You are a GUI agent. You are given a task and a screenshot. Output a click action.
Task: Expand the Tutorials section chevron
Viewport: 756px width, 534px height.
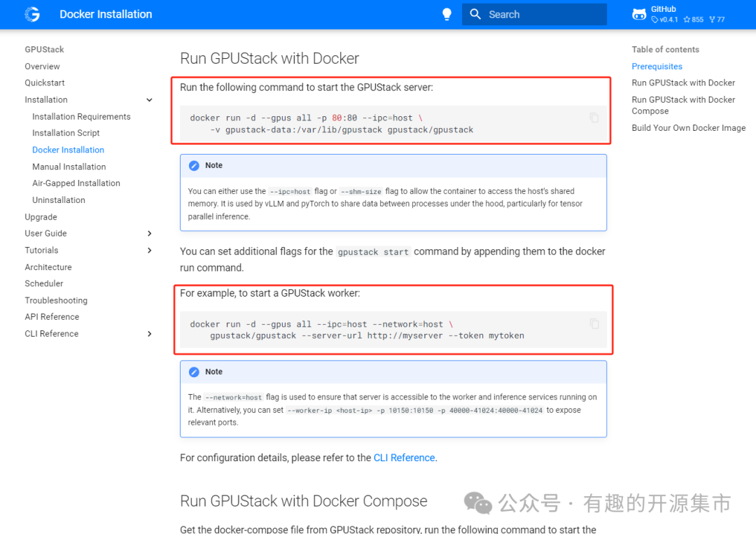coord(150,250)
